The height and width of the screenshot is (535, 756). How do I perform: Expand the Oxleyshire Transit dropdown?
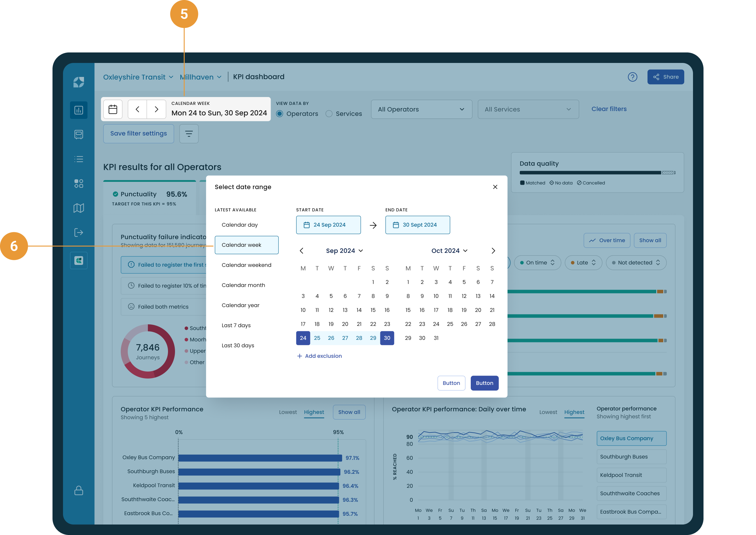[138, 77]
